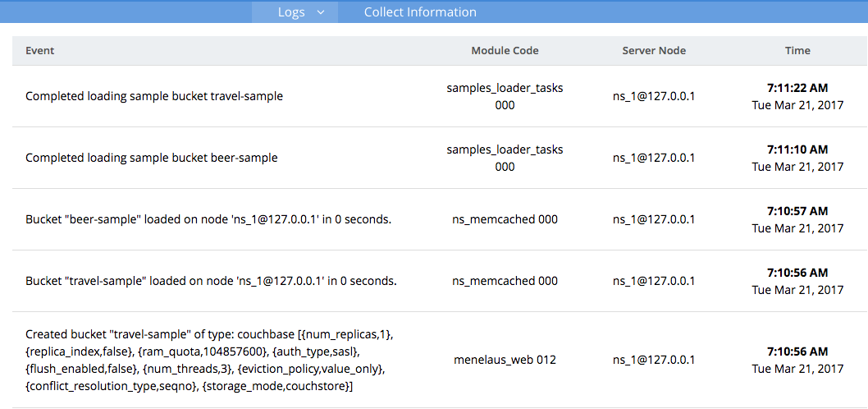The height and width of the screenshot is (409, 868).
Task: Select the 7:11:10 AM timestamp
Action: pos(797,149)
